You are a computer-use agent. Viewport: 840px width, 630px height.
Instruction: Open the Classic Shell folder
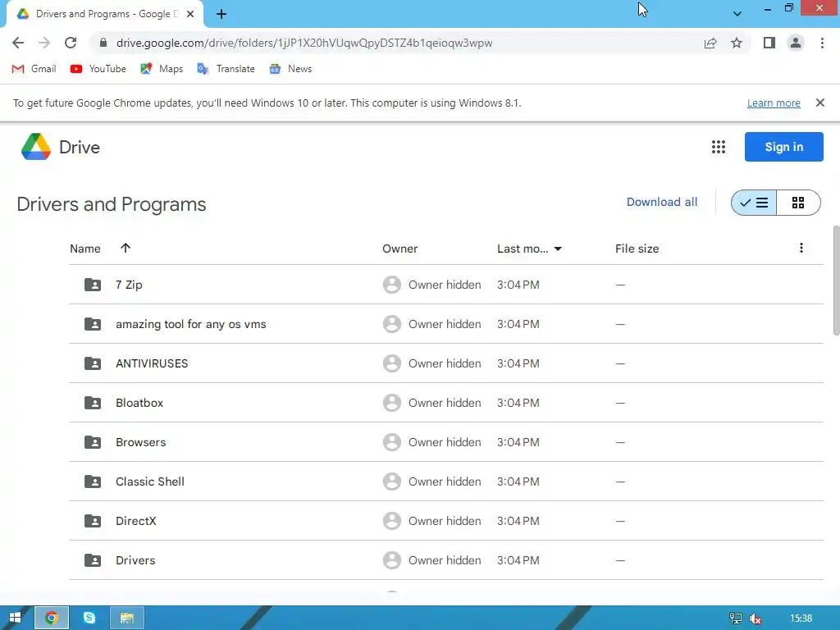pos(445,482)
